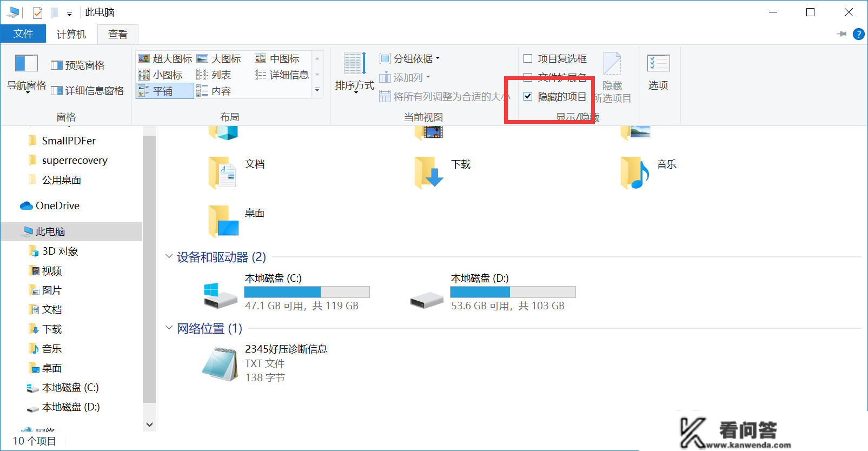868x451 pixels.
Task: Select 平铺 tiles layout
Action: [x=165, y=91]
